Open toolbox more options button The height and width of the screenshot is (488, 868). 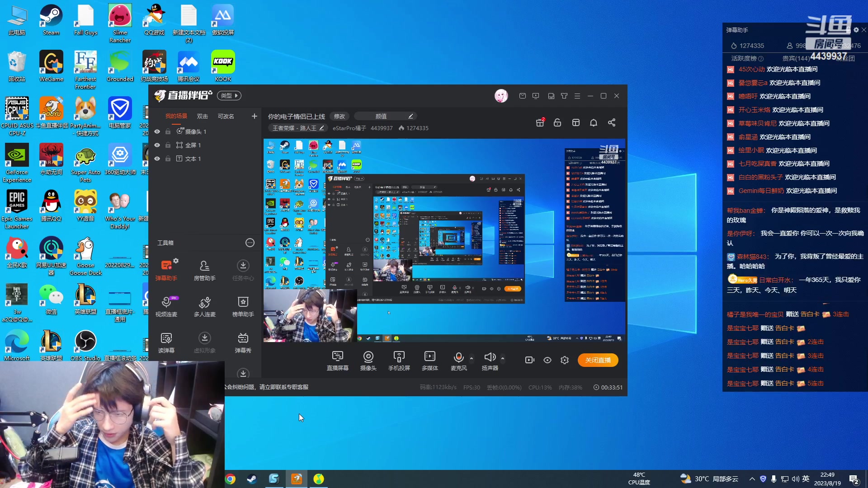click(250, 243)
